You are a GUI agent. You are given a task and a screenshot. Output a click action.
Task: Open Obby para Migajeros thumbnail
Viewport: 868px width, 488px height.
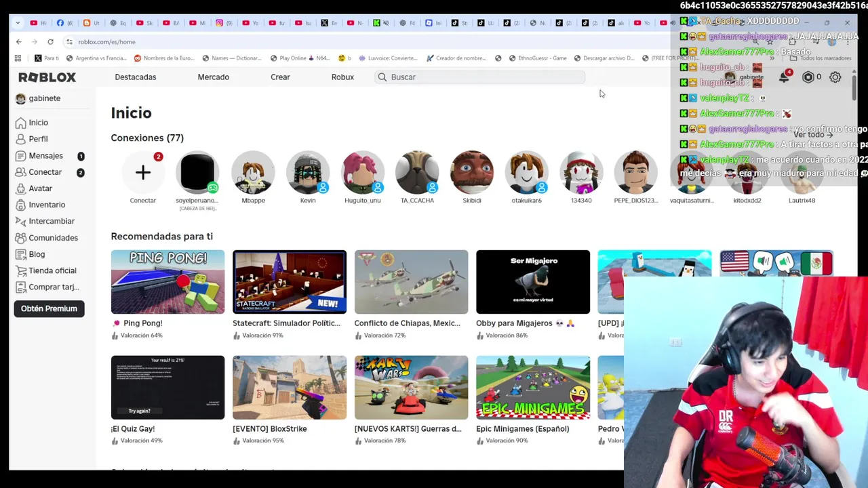pyautogui.click(x=533, y=282)
